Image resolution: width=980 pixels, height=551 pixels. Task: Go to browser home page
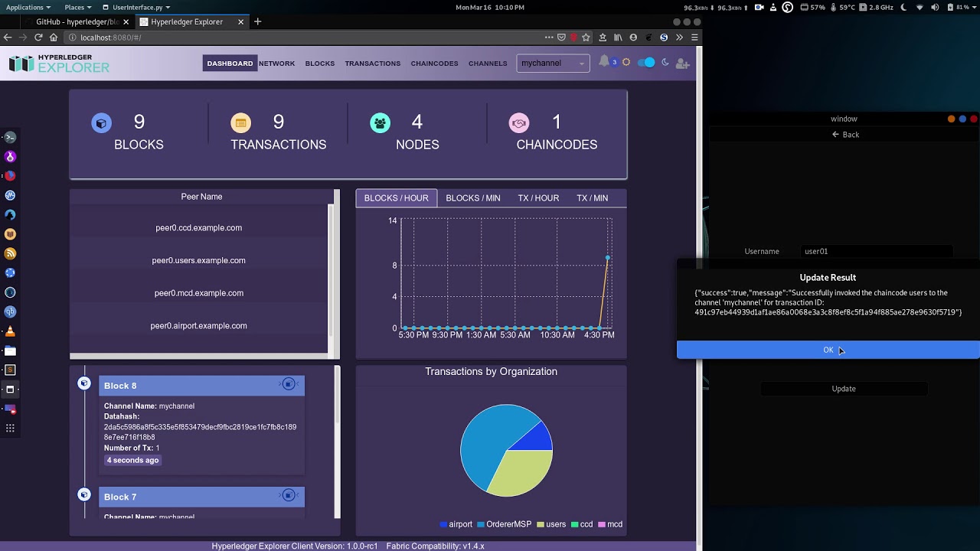[54, 37]
